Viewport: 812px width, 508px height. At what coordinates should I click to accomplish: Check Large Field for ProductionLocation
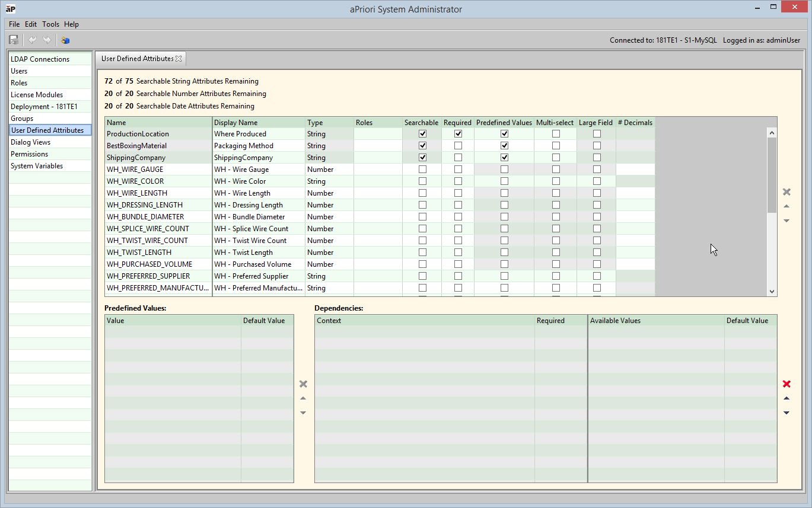tap(597, 134)
